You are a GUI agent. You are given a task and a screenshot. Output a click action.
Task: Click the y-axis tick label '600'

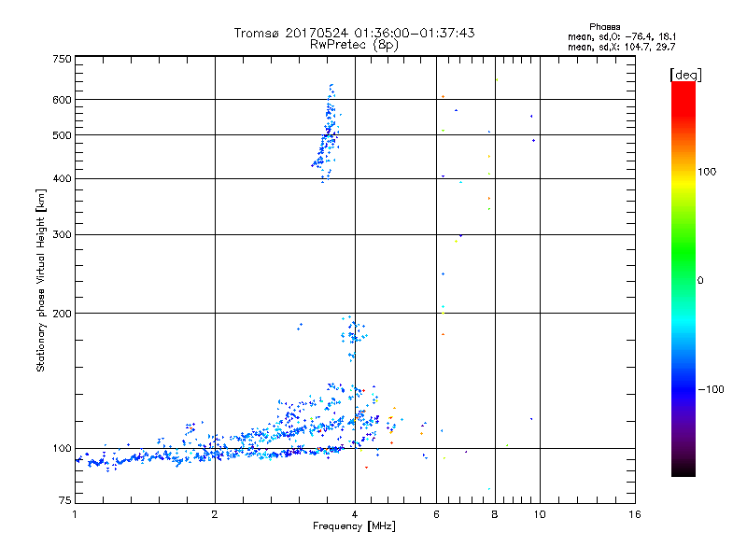coord(62,100)
